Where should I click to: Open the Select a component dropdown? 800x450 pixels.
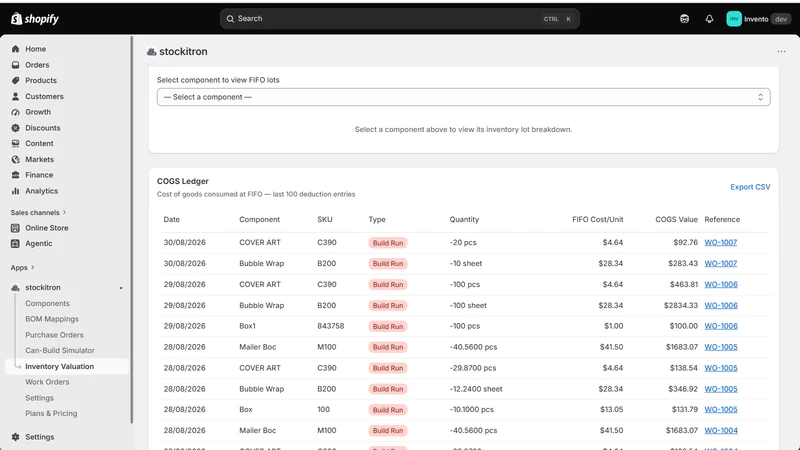coord(463,97)
